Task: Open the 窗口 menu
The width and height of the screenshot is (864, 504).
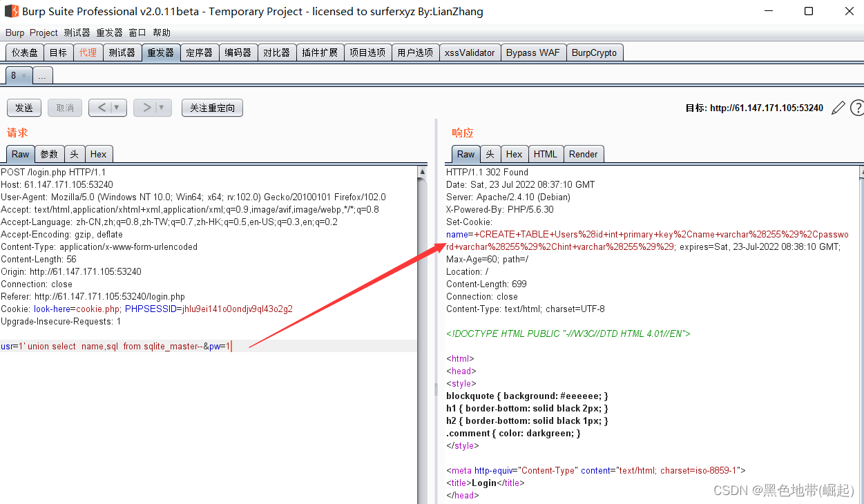Action: tap(137, 32)
